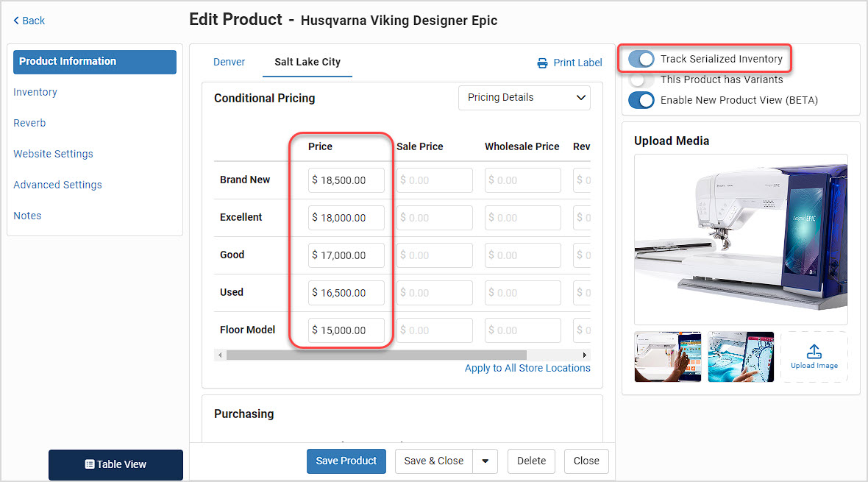Click Apply to All Store Locations link
Viewport: 868px width, 482px height.
(527, 369)
